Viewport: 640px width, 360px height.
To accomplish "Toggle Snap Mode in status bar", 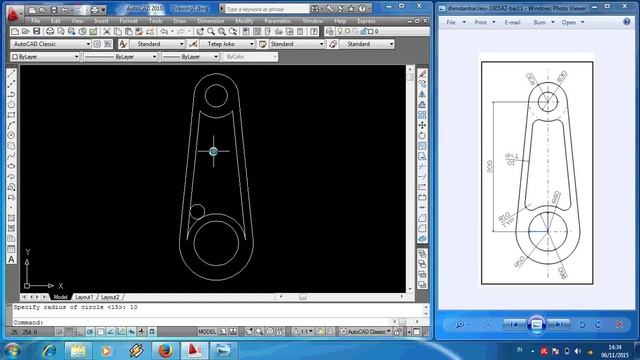I will [60, 332].
